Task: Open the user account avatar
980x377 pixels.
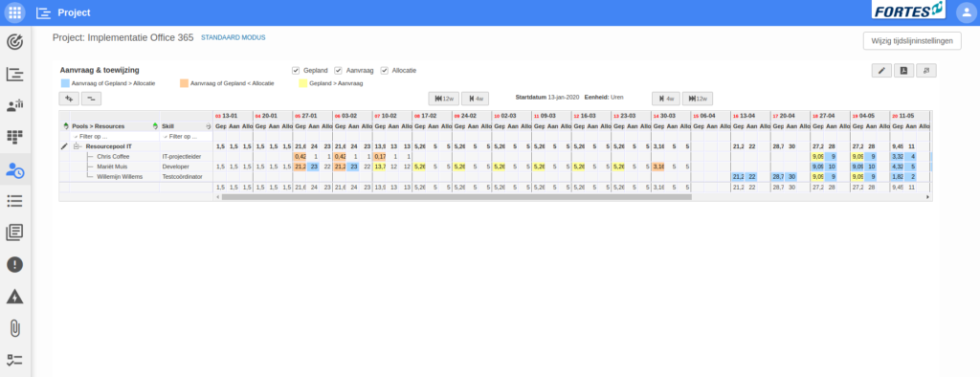Action: [966, 12]
